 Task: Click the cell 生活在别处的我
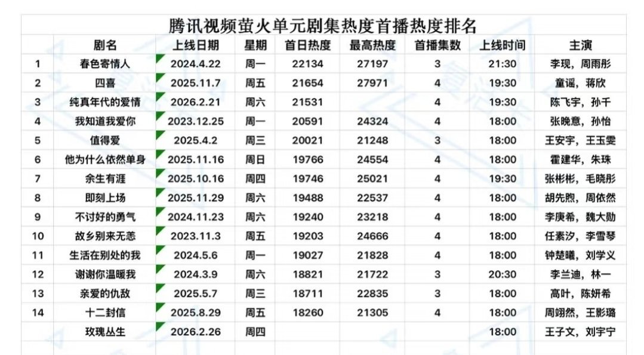[x=105, y=255]
